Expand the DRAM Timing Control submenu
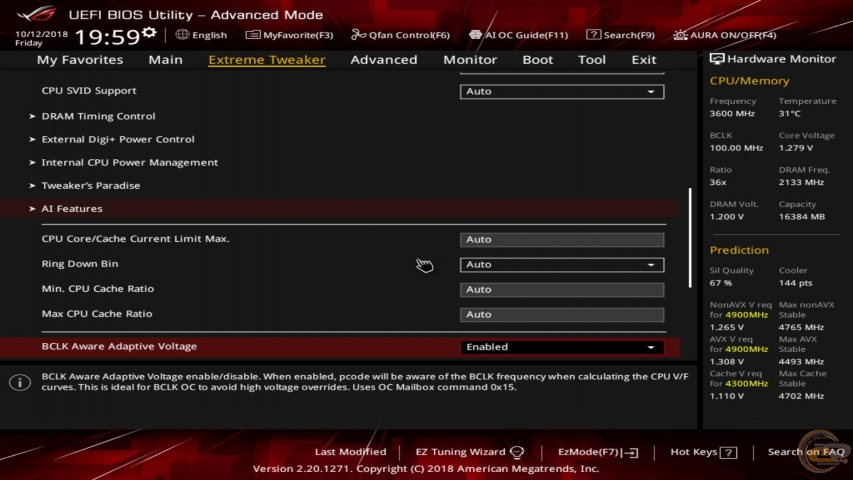The width and height of the screenshot is (853, 480). (x=98, y=116)
